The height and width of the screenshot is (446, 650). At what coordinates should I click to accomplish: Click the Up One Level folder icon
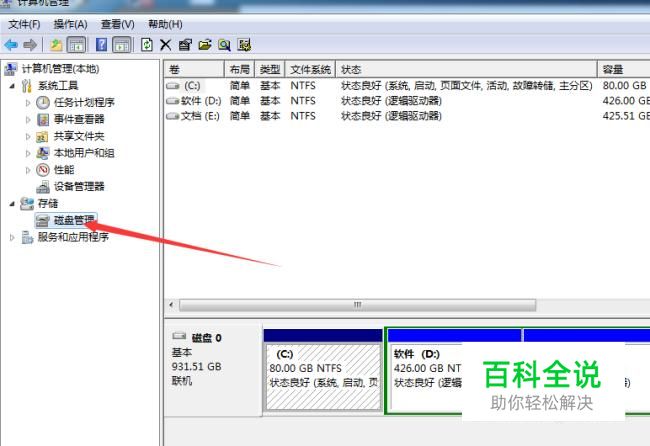(x=56, y=45)
